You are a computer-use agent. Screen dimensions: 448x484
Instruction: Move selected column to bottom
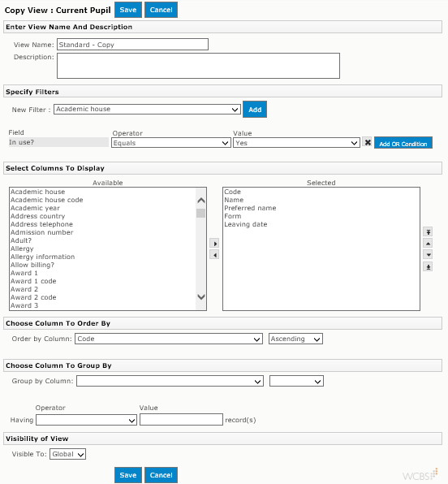click(428, 266)
